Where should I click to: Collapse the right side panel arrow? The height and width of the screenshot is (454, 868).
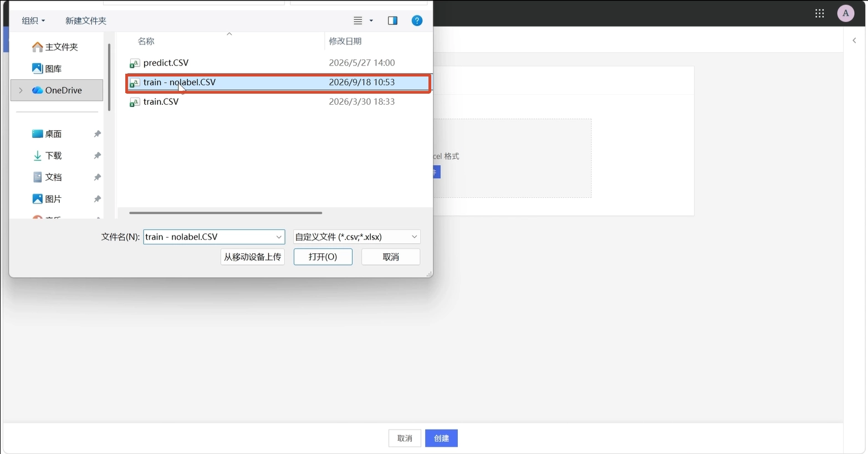click(854, 40)
